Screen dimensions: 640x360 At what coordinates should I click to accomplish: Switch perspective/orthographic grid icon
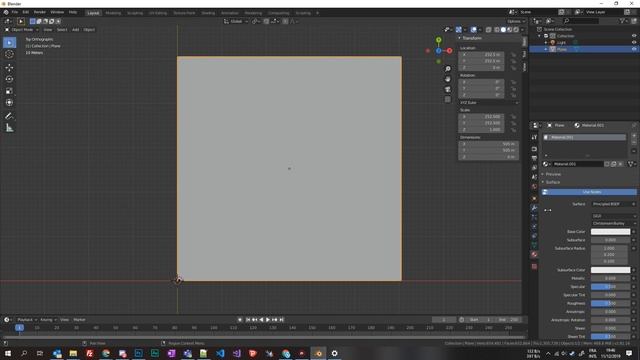click(x=448, y=100)
